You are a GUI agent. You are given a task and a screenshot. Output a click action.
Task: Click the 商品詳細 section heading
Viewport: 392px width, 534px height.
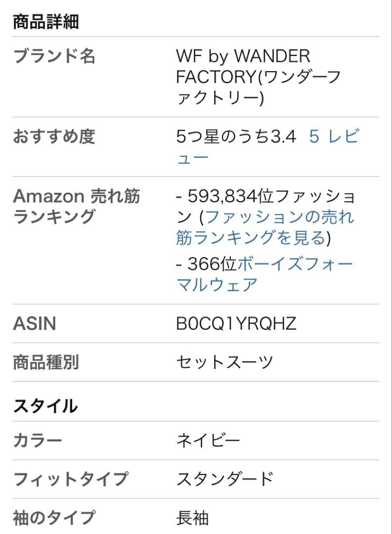[x=46, y=22]
